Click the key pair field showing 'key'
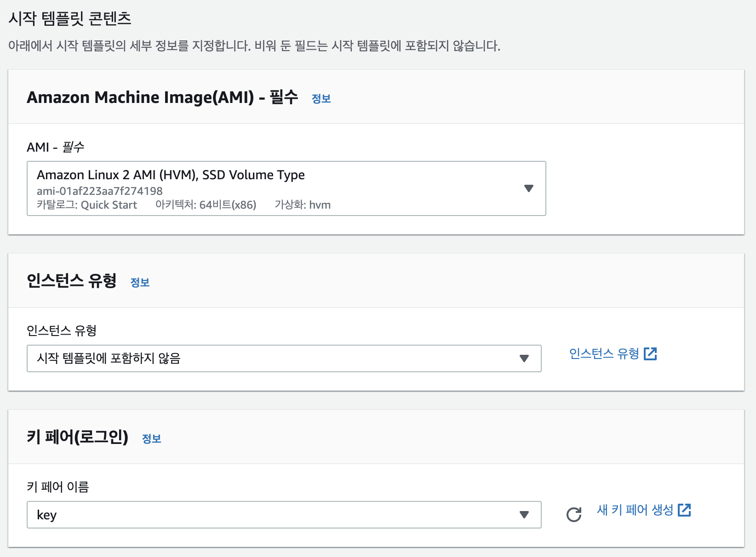The image size is (756, 557). 284,515
